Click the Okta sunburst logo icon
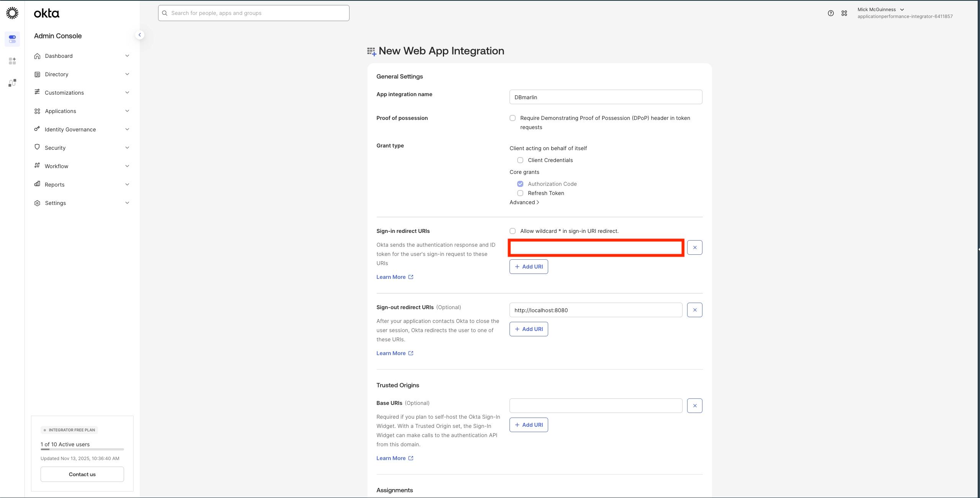Viewport: 980px width, 498px height. [x=12, y=13]
